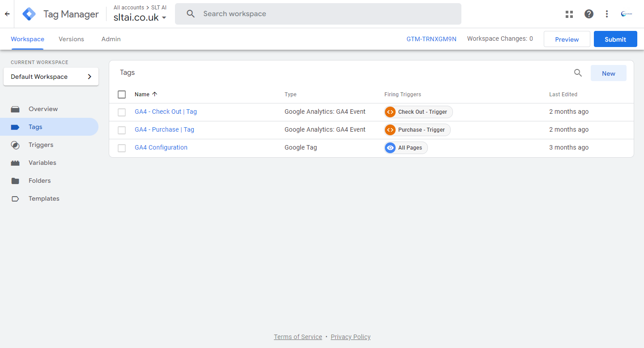The image size is (644, 348).
Task: Switch to the Admin tab
Action: click(x=111, y=39)
